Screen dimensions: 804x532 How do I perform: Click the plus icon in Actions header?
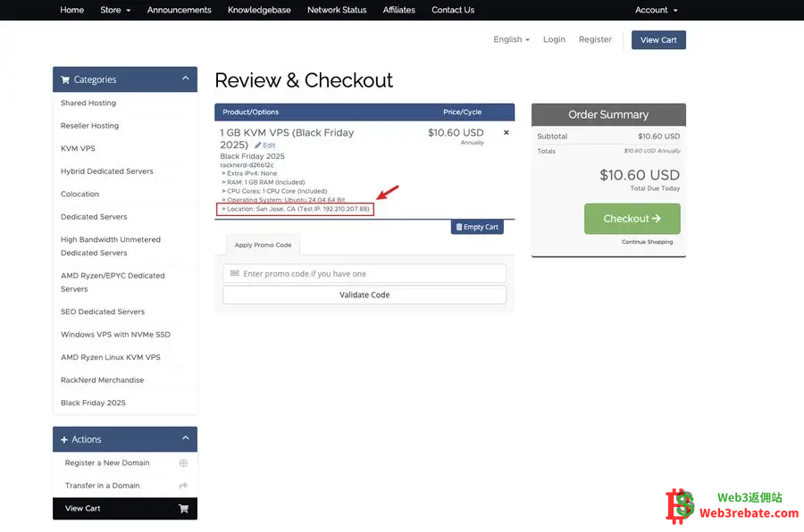(64, 440)
